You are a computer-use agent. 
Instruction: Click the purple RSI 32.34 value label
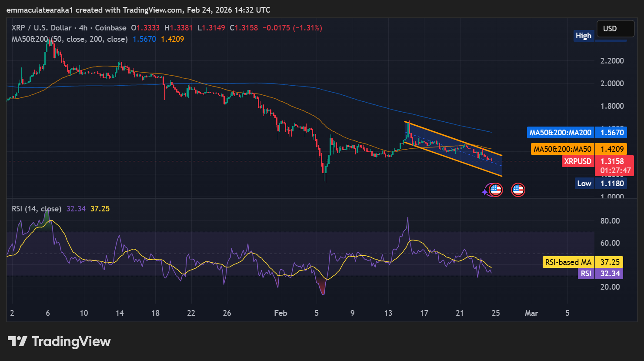601,273
